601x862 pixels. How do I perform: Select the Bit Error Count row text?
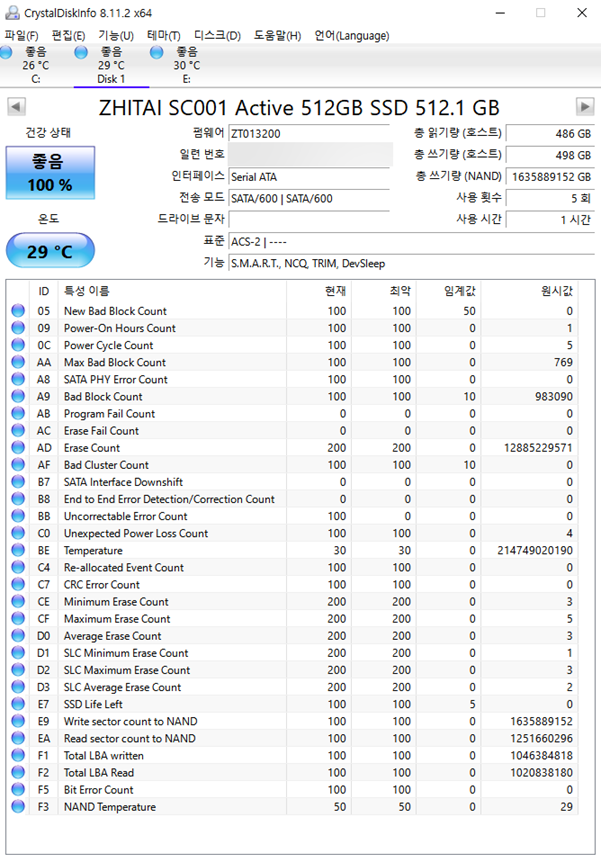coord(98,789)
